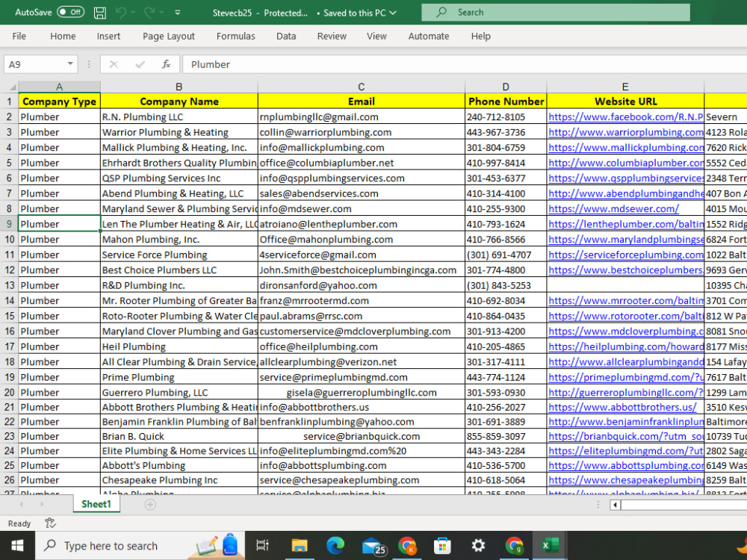Image resolution: width=747 pixels, height=560 pixels.
Task: Toggle the AutoSave switch
Action: tap(70, 13)
